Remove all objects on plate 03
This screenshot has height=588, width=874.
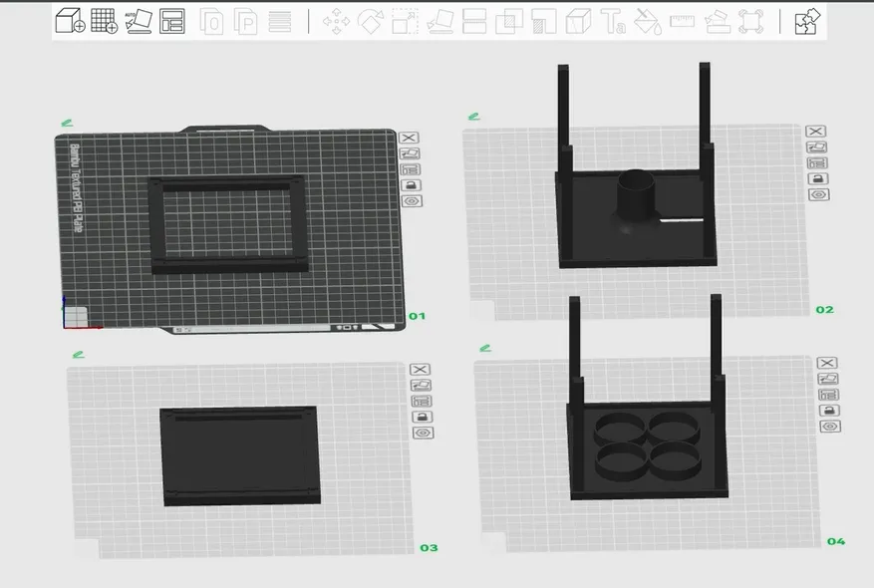tap(420, 370)
